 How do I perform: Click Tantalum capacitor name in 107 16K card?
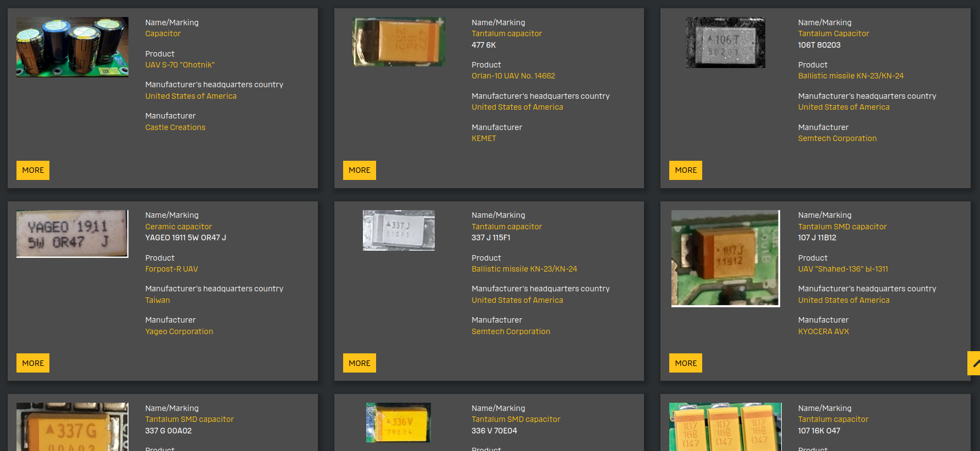point(833,419)
